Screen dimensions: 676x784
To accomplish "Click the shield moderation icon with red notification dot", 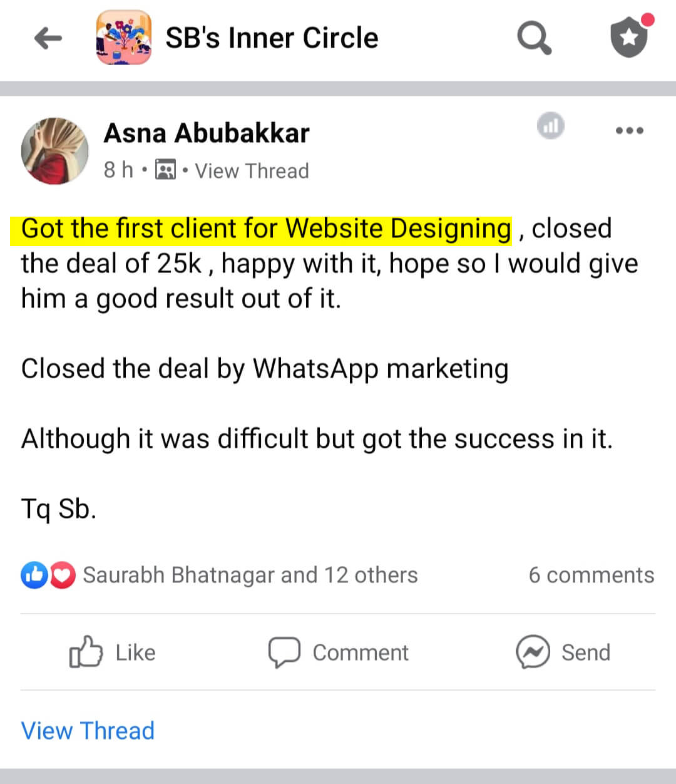I will (x=628, y=38).
